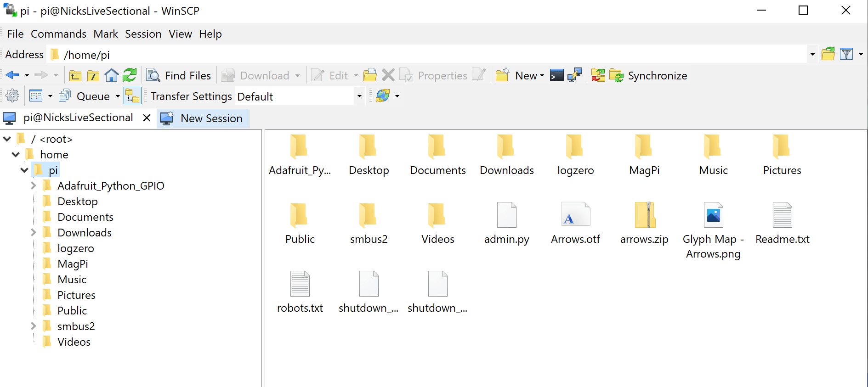The height and width of the screenshot is (387, 868).
Task: Click the Rename icon after Properties
Action: [479, 75]
